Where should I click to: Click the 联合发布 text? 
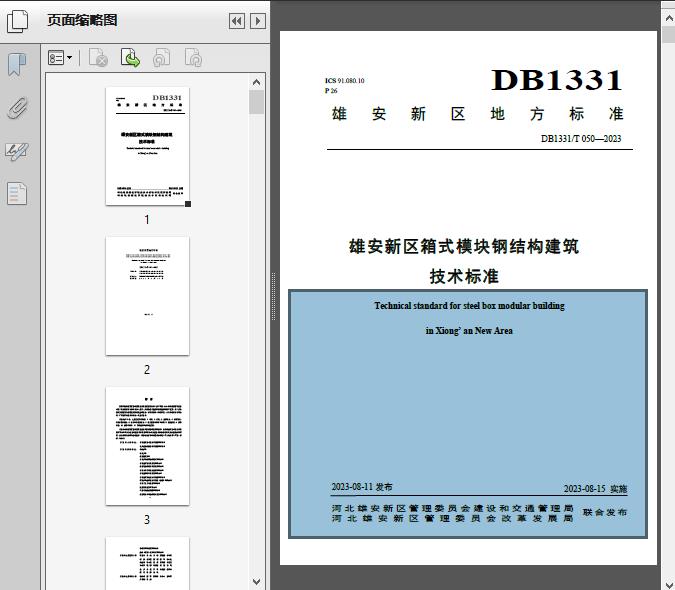click(x=605, y=513)
